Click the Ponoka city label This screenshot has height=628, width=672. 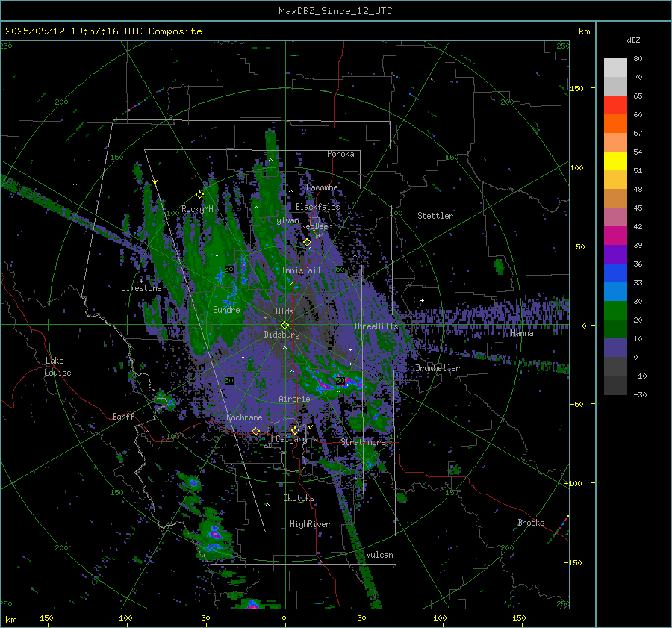340,154
